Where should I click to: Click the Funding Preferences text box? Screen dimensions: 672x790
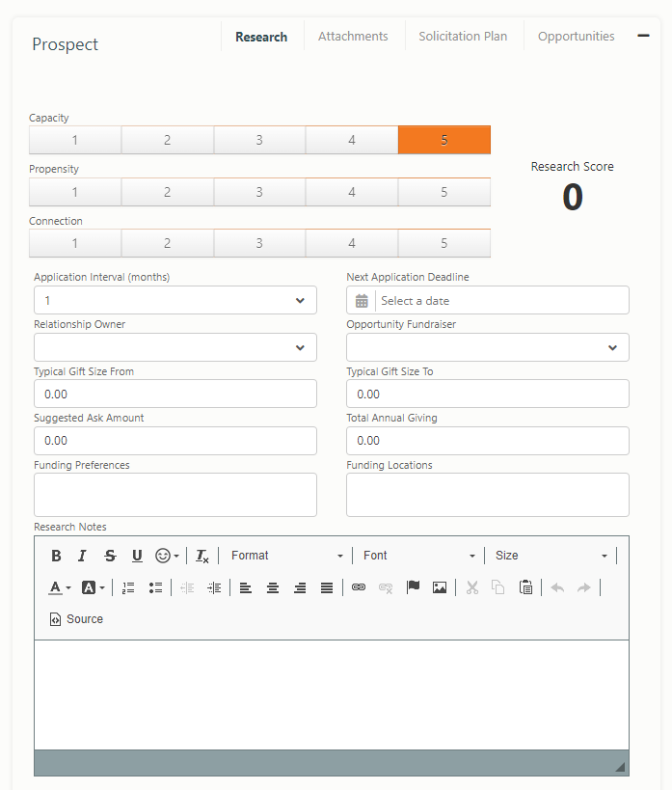click(175, 495)
